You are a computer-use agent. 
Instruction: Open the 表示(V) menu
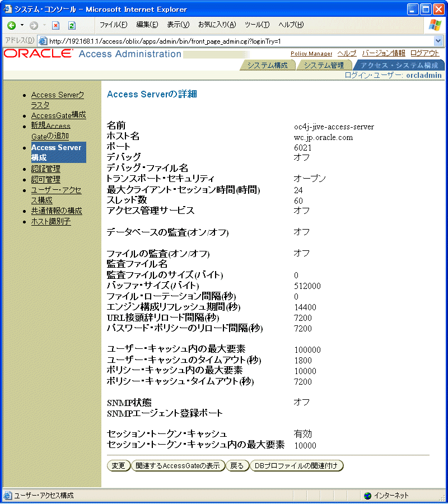click(178, 25)
